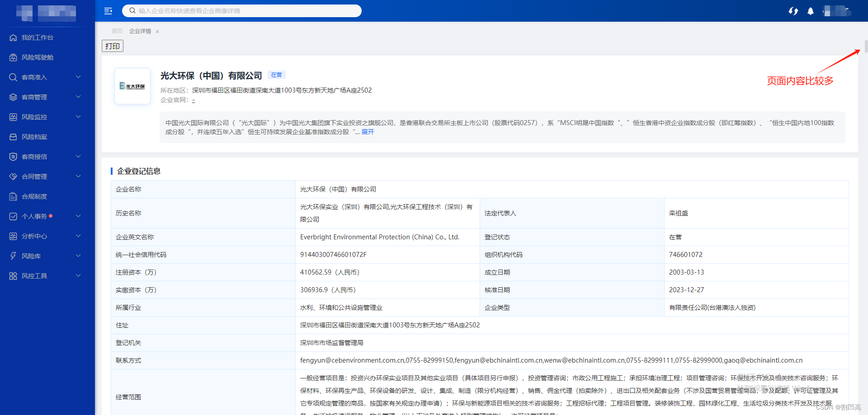Click the 我的工作台 home icon
868x415 pixels.
[13, 37]
